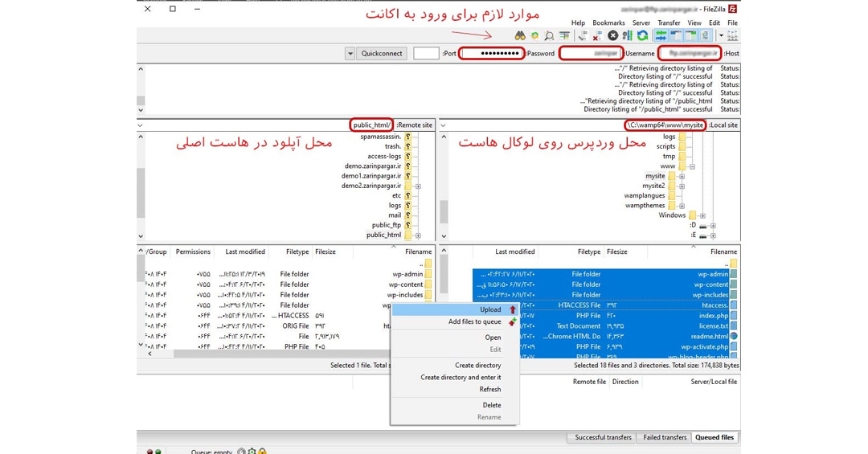868x454 pixels.
Task: Click the reconnect to last server icon
Action: [583, 35]
